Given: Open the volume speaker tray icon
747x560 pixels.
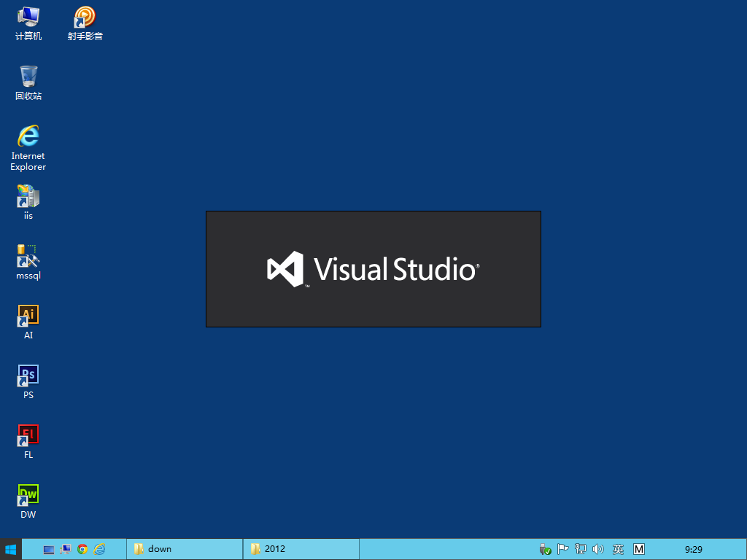Looking at the screenshot, I should pos(598,550).
